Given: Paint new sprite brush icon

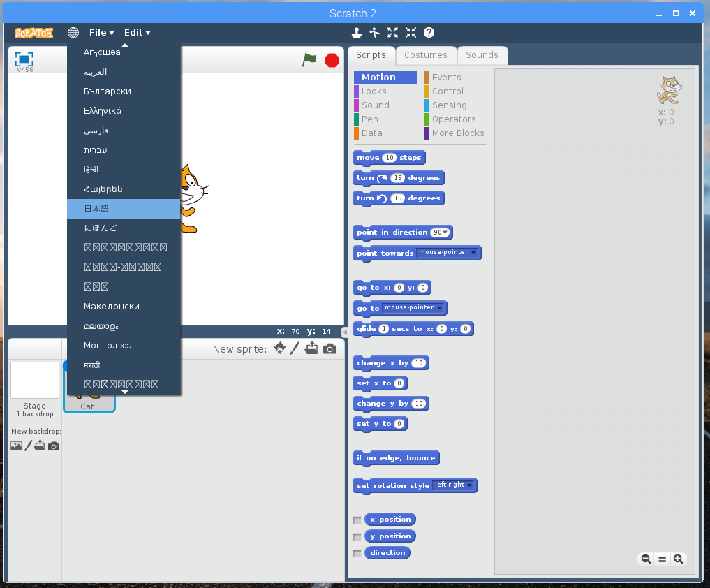Looking at the screenshot, I should [x=295, y=348].
